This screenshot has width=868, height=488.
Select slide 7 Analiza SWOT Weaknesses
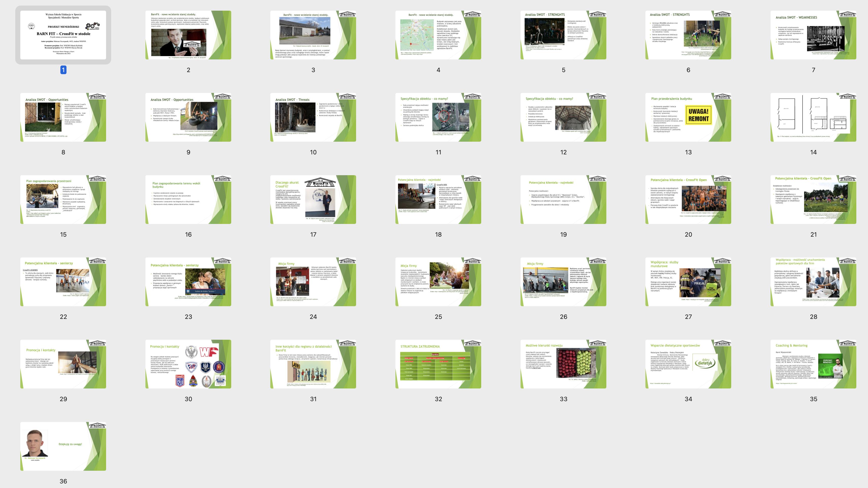point(813,35)
